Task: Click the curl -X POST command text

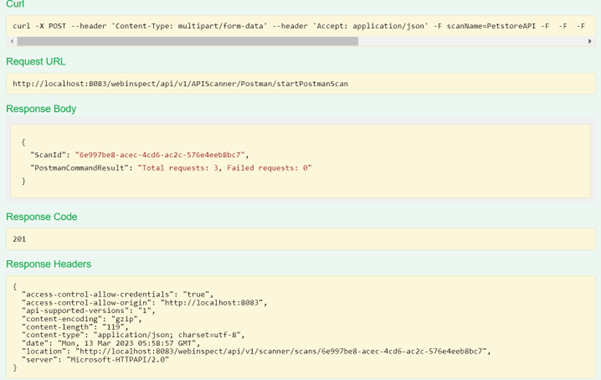Action: pos(299,26)
